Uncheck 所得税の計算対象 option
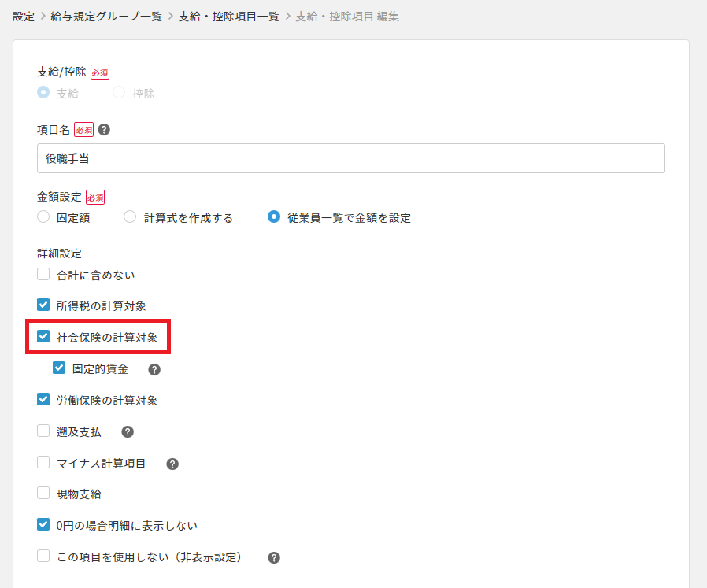The width and height of the screenshot is (707, 588). coord(44,305)
